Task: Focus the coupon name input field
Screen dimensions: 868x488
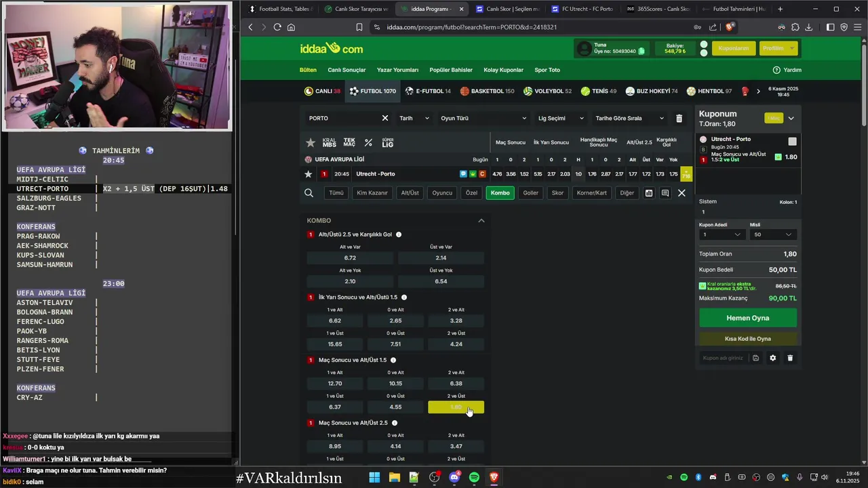Action: click(724, 358)
